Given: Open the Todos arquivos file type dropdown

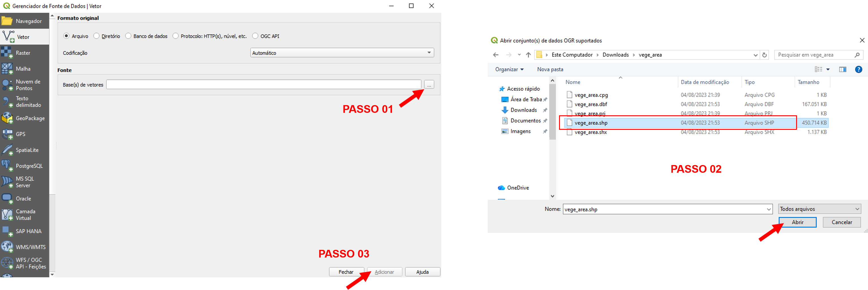Looking at the screenshot, I should click(x=819, y=209).
